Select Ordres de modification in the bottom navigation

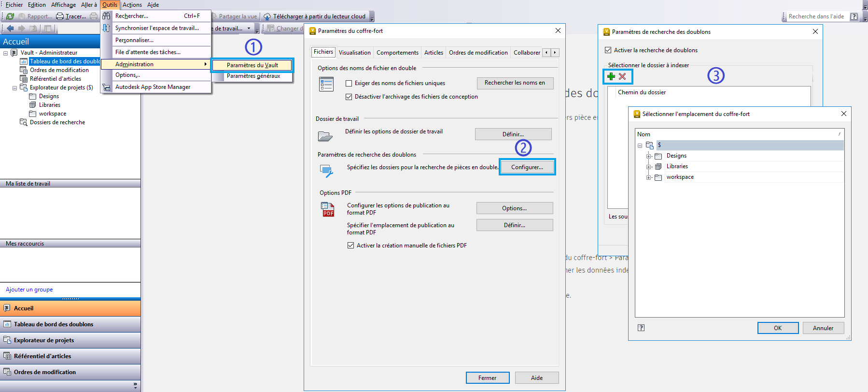coord(70,372)
